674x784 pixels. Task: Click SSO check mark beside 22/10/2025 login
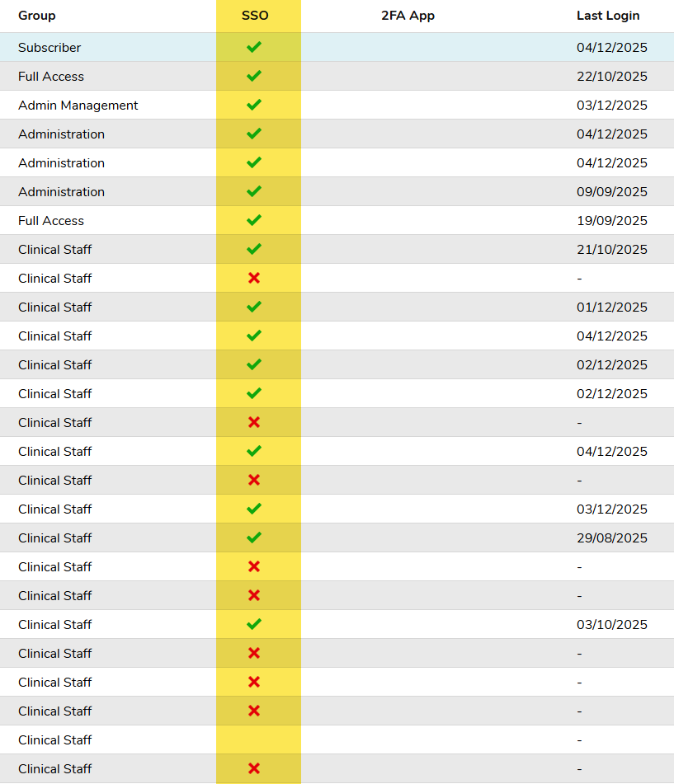[254, 76]
